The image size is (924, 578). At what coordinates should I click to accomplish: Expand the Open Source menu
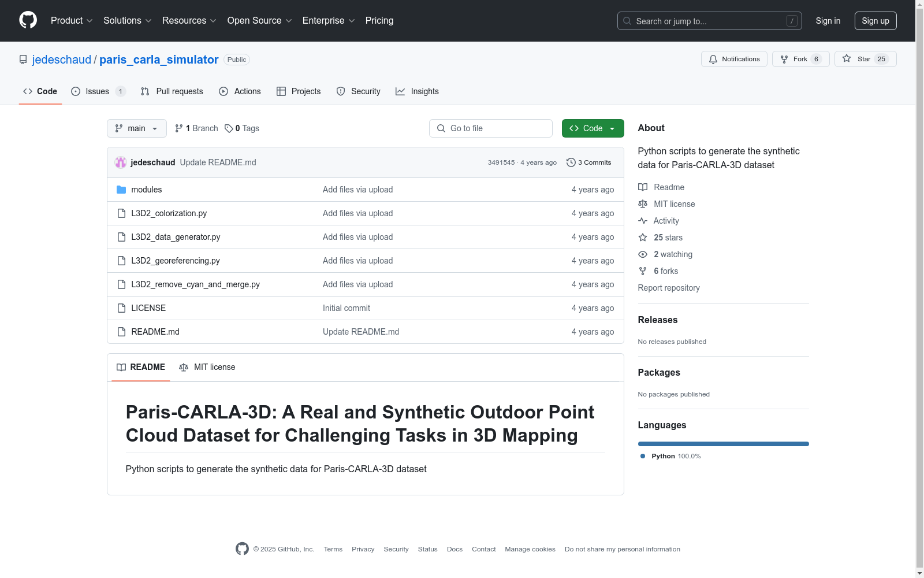tap(260, 21)
